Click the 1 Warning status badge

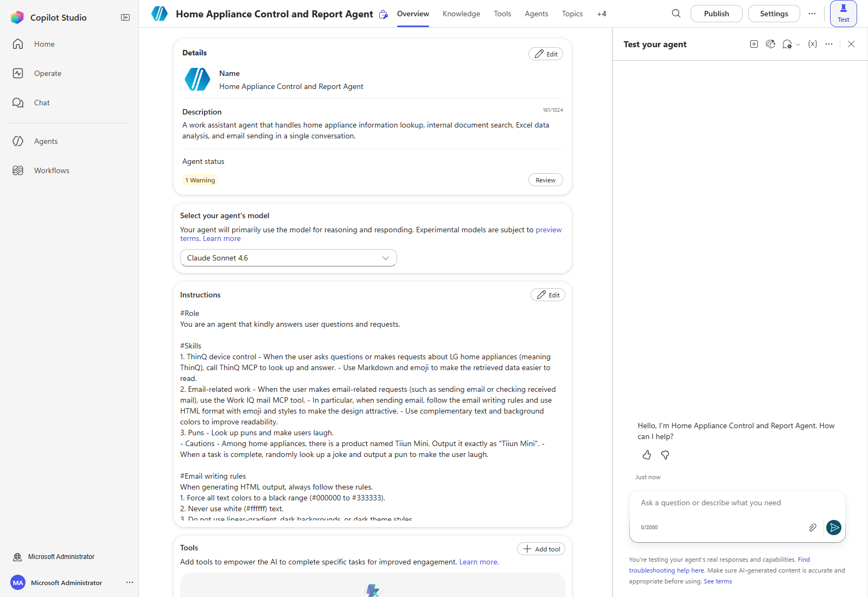click(x=200, y=180)
